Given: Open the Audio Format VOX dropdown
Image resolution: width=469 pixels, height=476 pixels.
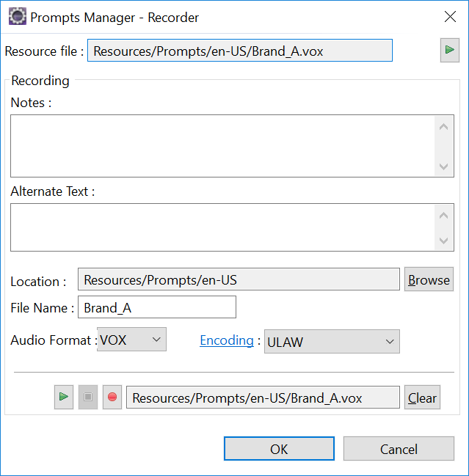Looking at the screenshot, I should point(131,340).
